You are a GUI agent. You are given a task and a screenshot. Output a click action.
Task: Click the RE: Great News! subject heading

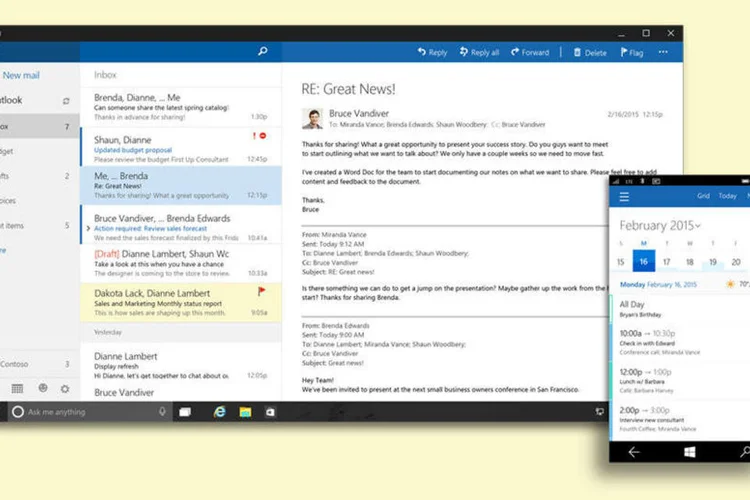click(x=348, y=89)
